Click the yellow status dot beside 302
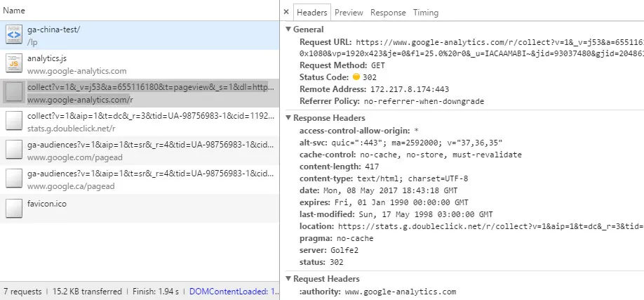Screen dimensions: 644x300 click(356, 77)
